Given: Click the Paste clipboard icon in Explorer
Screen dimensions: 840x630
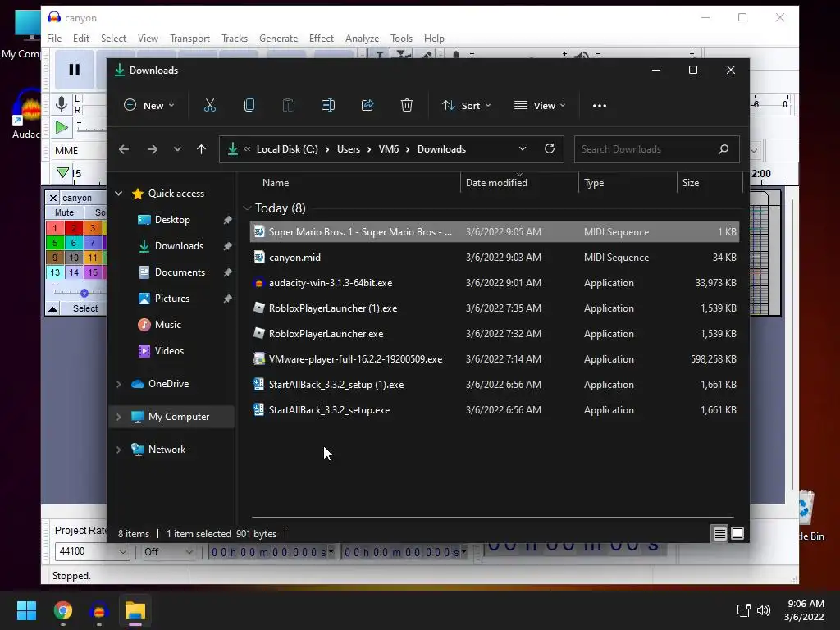Looking at the screenshot, I should tap(288, 106).
